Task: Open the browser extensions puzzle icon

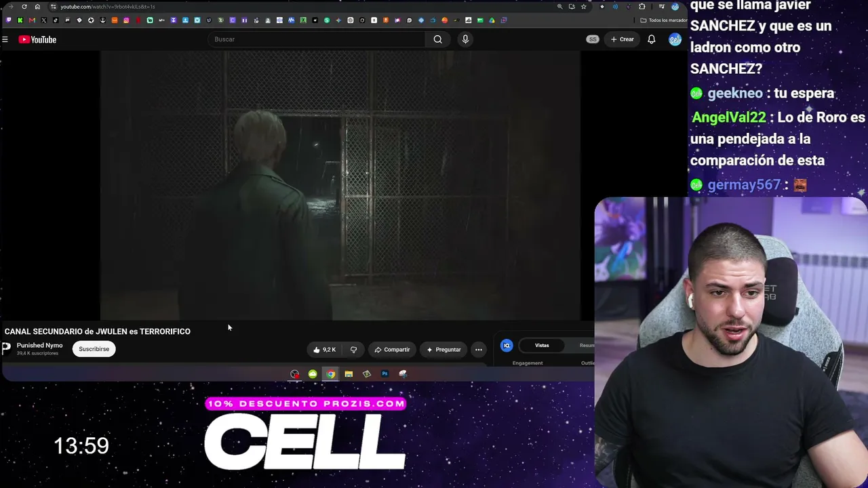Action: 642,7
